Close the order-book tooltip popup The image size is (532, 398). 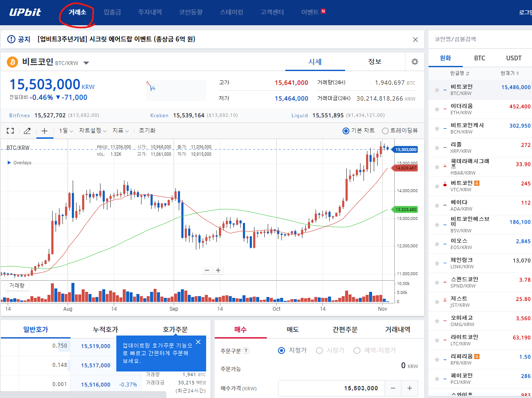(x=198, y=342)
